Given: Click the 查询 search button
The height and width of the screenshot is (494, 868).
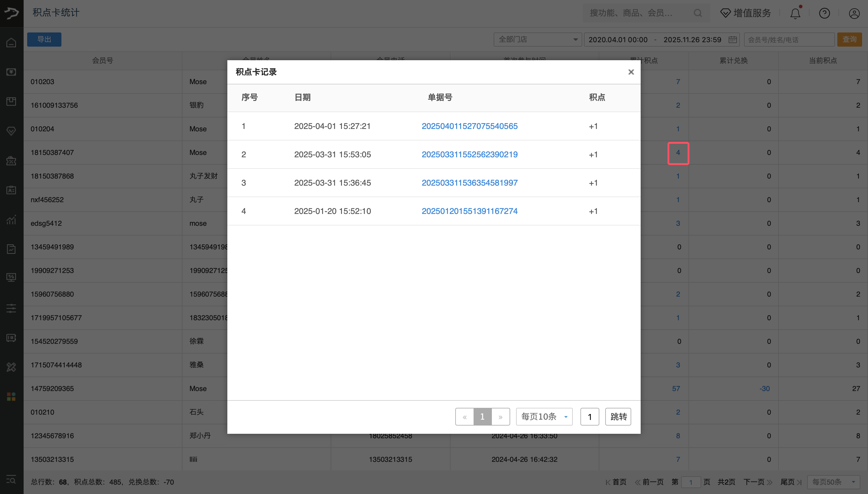Looking at the screenshot, I should tap(849, 39).
